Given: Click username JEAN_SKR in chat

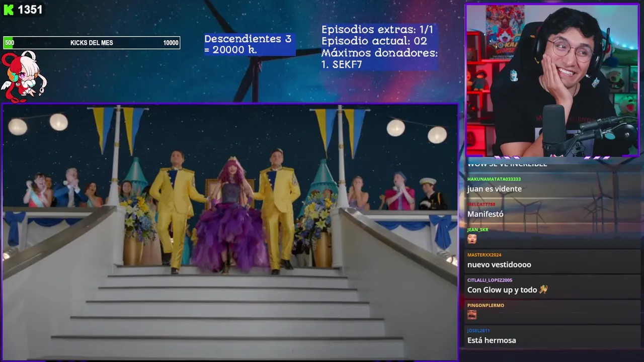Looking at the screenshot, I should [x=477, y=230].
